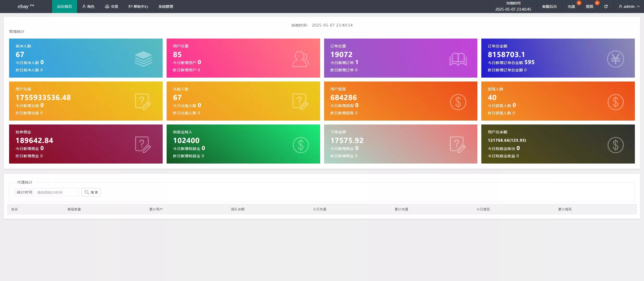The height and width of the screenshot is (281, 644).
Task: Click the book icon in 订单总量 card
Action: [x=458, y=59]
